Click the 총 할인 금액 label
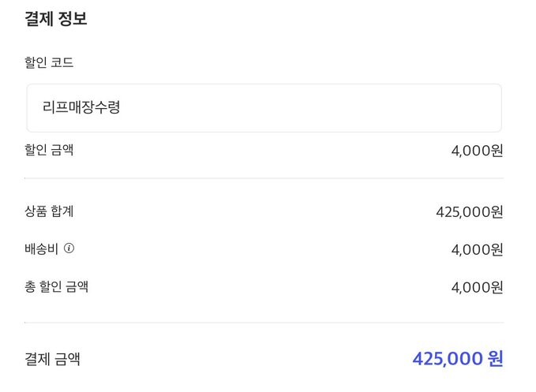 tap(56, 286)
